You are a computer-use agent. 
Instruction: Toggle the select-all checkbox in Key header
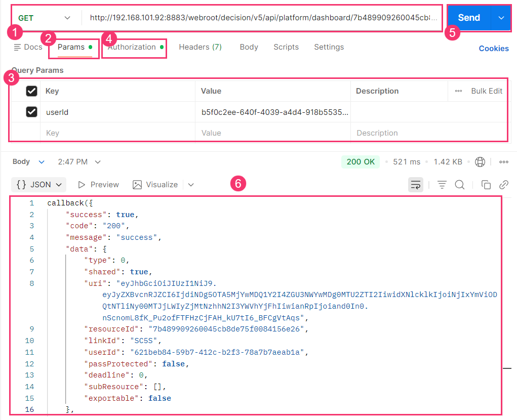[x=32, y=91]
